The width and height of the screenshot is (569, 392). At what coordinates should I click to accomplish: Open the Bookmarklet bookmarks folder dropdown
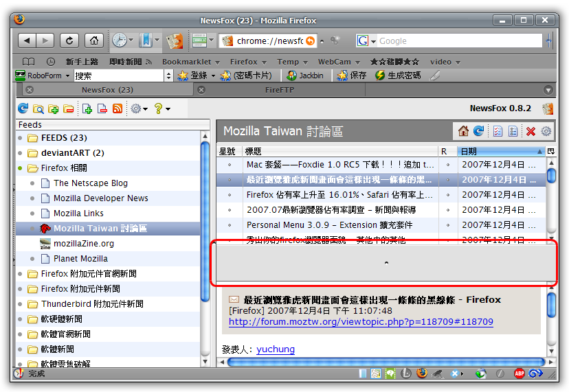coord(191,62)
